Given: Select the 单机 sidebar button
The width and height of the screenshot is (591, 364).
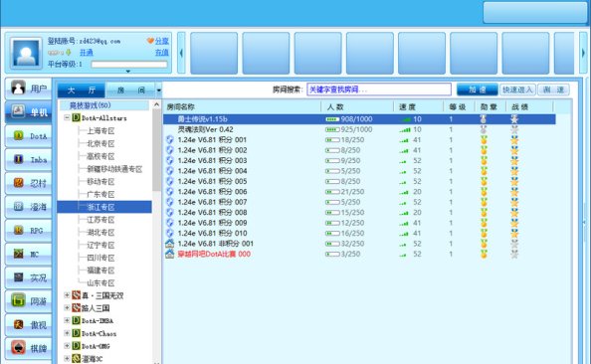Looking at the screenshot, I should (29, 112).
